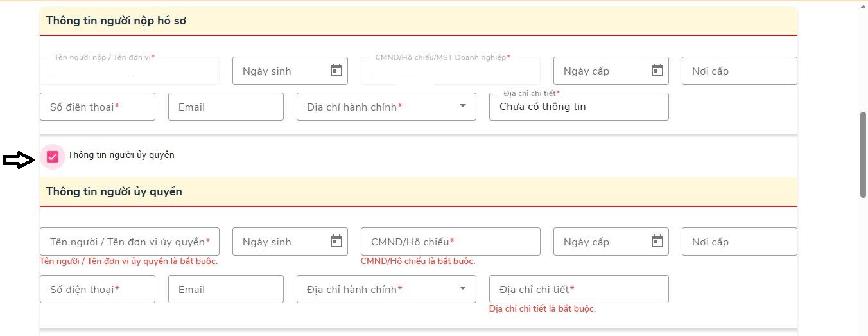Viewport: 868px width, 336px height.
Task: Click the page's vertical scrollbar thumb
Action: [863, 154]
